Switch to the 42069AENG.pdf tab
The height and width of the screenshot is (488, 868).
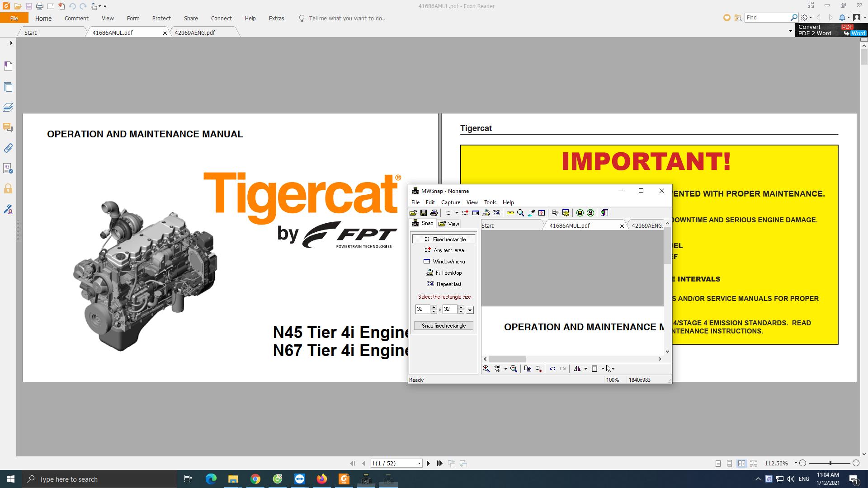tap(195, 32)
